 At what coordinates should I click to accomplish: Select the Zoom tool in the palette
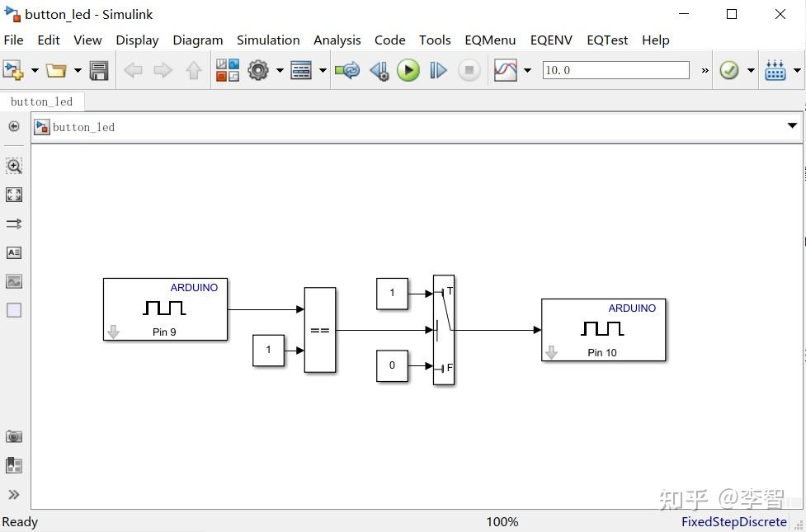coord(14,166)
